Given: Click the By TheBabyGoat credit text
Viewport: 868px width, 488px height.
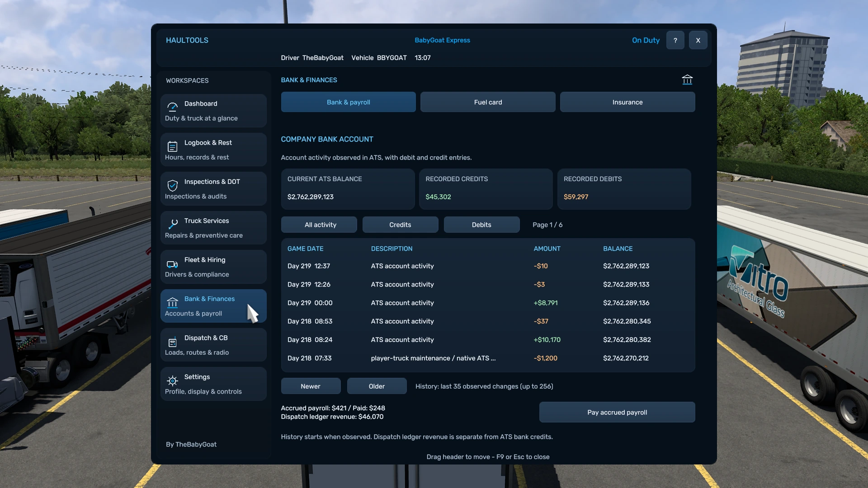Looking at the screenshot, I should tap(191, 445).
